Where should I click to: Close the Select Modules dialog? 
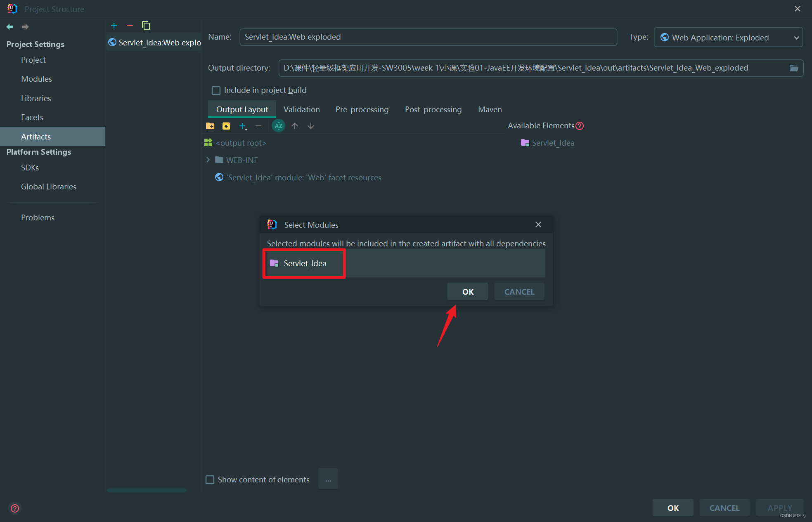(538, 224)
